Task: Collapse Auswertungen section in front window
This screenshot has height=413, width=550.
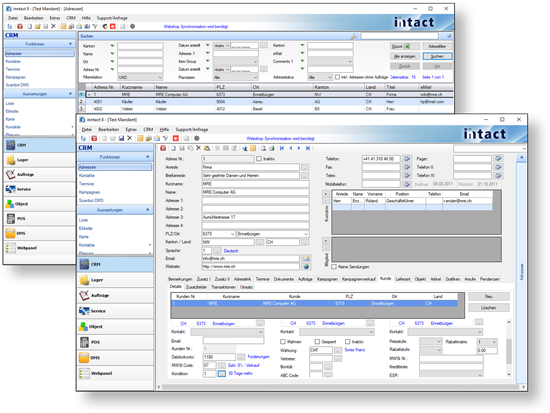Action: (148, 209)
